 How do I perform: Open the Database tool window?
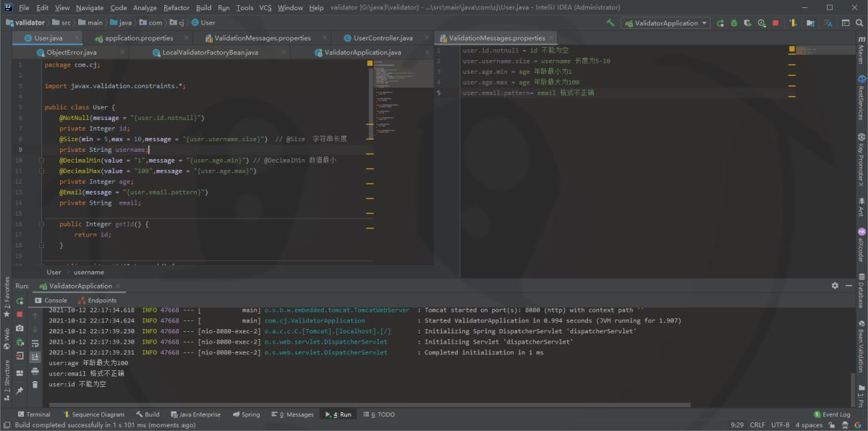click(x=861, y=290)
